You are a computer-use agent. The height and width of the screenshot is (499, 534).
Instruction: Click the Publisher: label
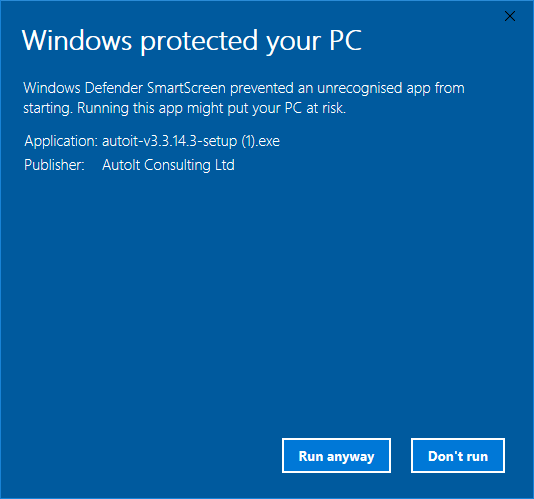[x=54, y=165]
